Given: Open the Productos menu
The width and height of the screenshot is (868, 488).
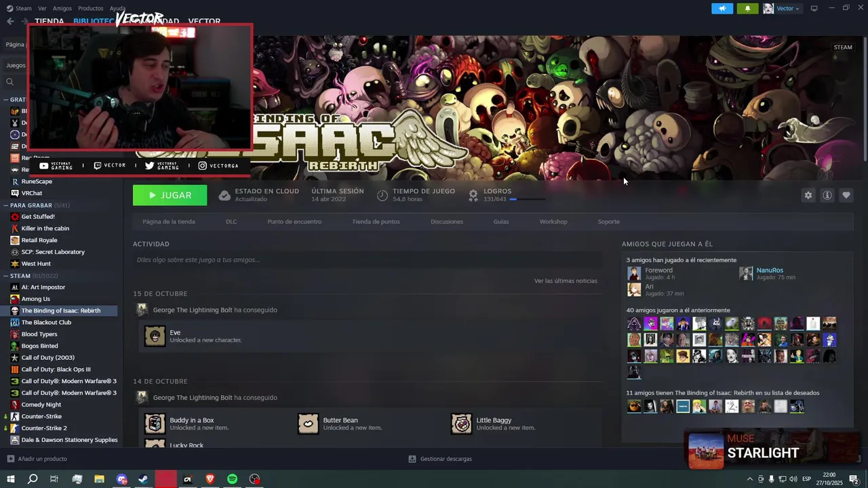Looking at the screenshot, I should [90, 8].
